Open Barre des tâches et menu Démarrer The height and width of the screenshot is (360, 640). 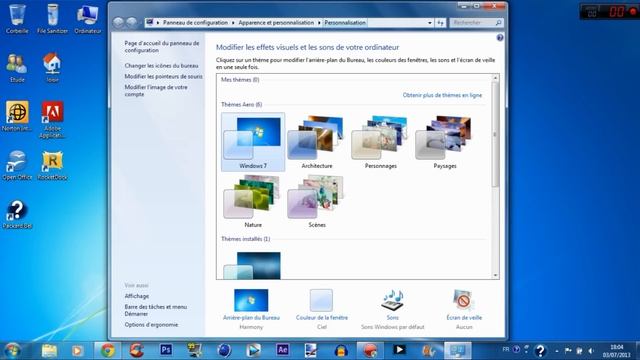[x=156, y=310]
